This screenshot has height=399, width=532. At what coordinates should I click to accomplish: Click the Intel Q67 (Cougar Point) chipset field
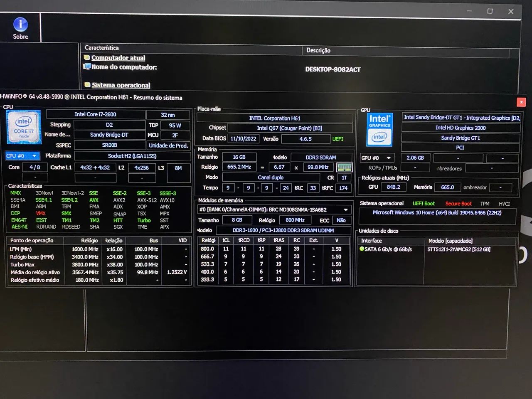(290, 128)
